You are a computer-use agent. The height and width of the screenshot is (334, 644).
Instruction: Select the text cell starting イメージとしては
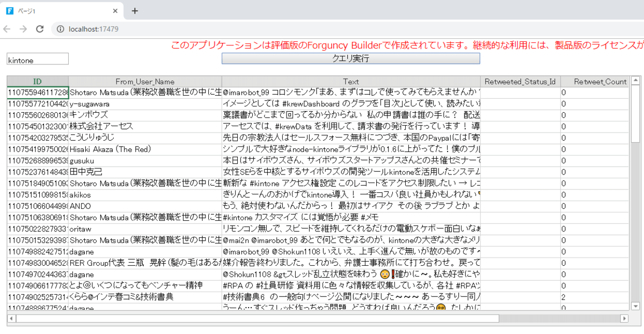352,104
